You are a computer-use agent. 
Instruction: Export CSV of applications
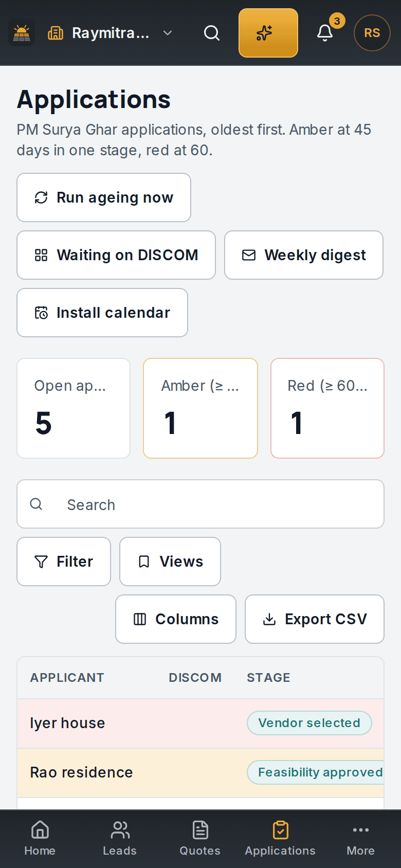315,619
